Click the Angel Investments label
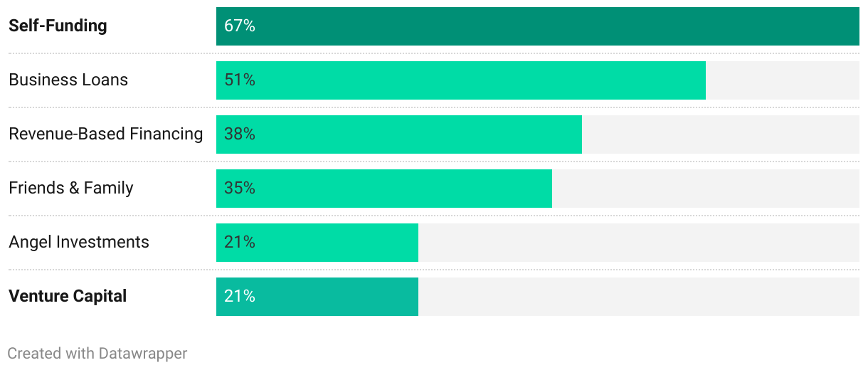Screen dimensions: 868x370 tap(79, 242)
